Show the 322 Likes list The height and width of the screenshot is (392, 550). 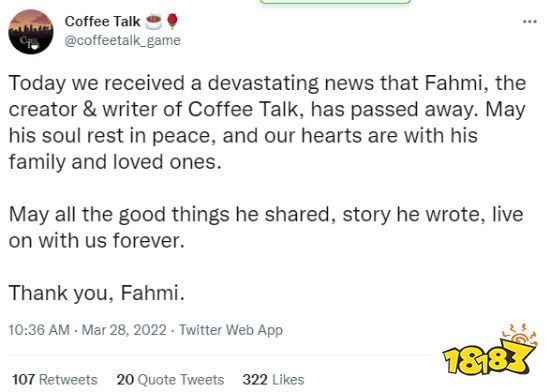(x=273, y=379)
